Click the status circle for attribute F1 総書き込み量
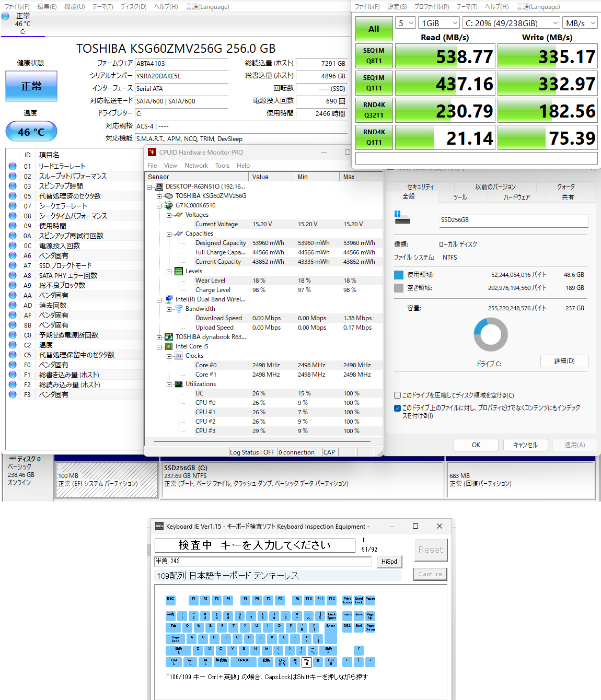Viewport: 601px width, 700px height. (13, 375)
